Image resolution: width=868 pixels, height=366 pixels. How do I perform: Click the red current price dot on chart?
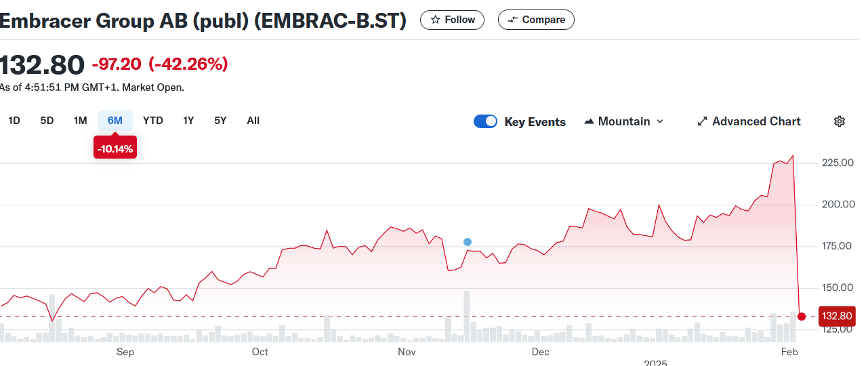click(802, 317)
